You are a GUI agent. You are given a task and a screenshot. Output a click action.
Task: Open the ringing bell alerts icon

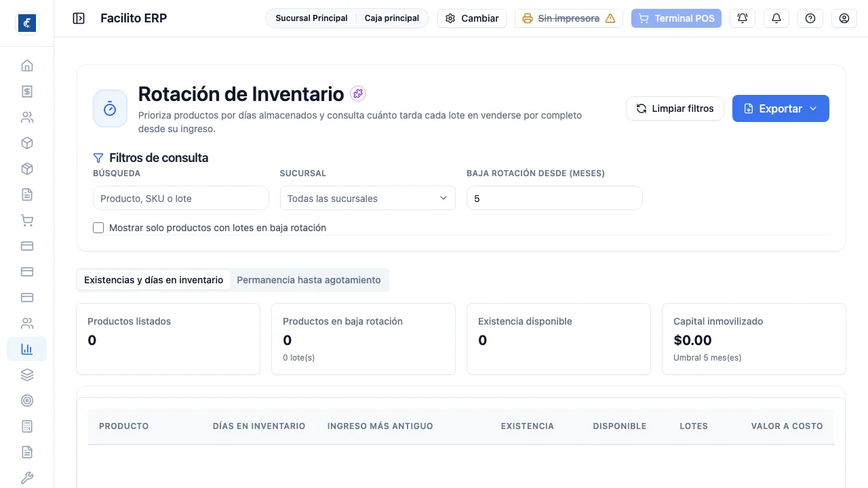click(x=743, y=18)
